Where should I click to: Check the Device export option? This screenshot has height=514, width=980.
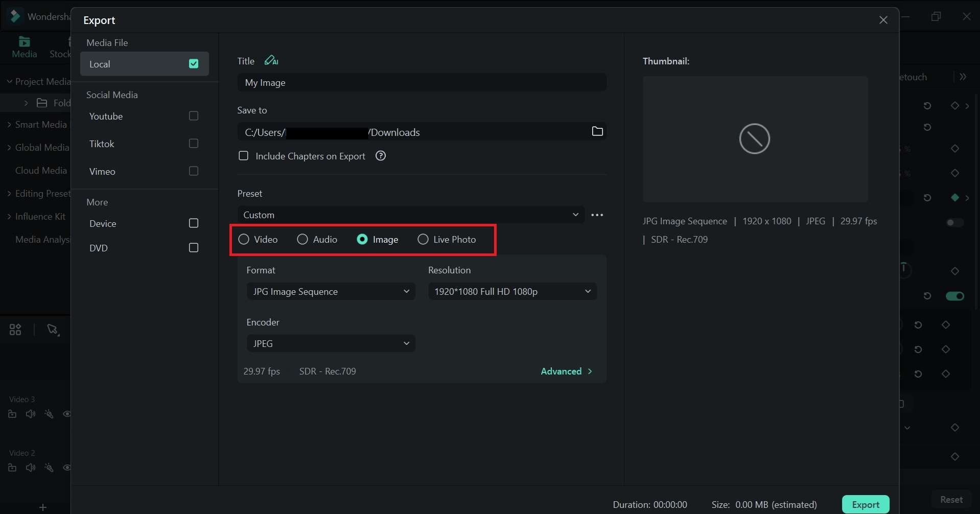pos(194,223)
